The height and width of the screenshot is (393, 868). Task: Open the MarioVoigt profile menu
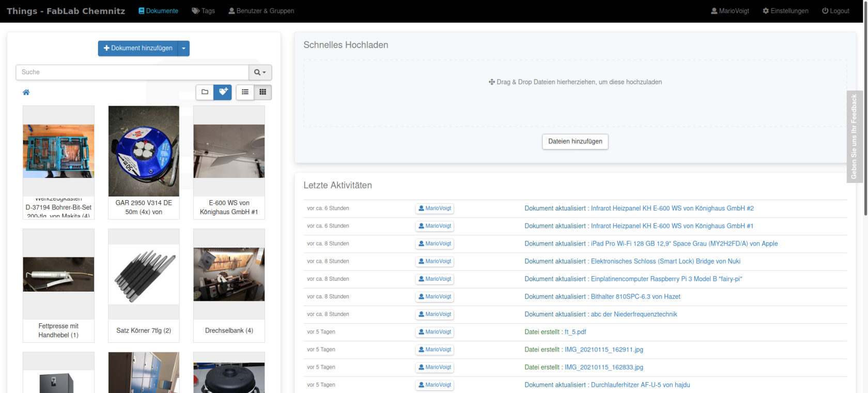(730, 11)
